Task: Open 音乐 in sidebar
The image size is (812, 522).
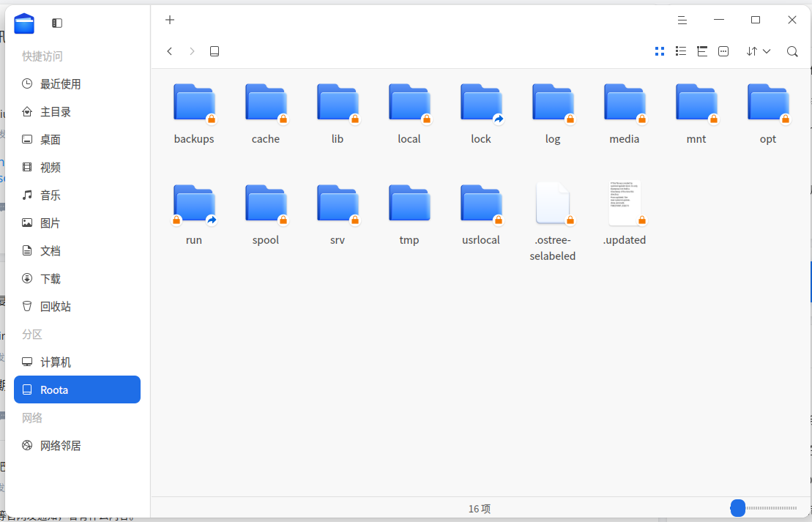Action: [77, 195]
